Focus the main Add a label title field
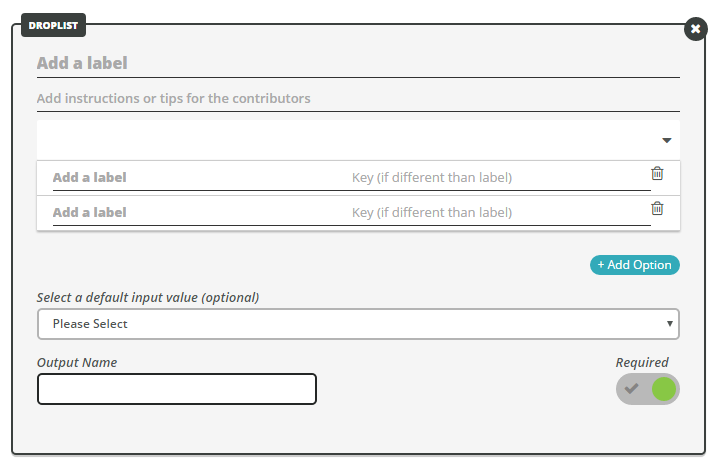The width and height of the screenshot is (724, 466). click(x=358, y=63)
